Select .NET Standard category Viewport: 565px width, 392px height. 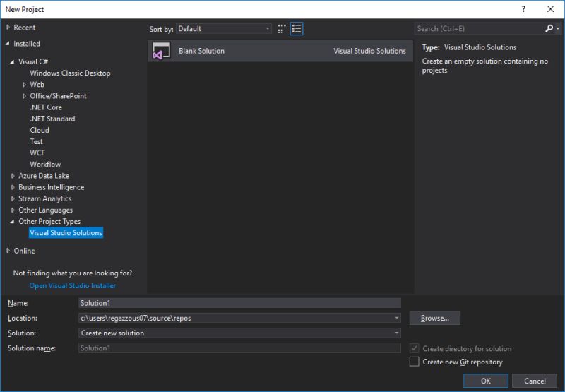click(x=52, y=119)
